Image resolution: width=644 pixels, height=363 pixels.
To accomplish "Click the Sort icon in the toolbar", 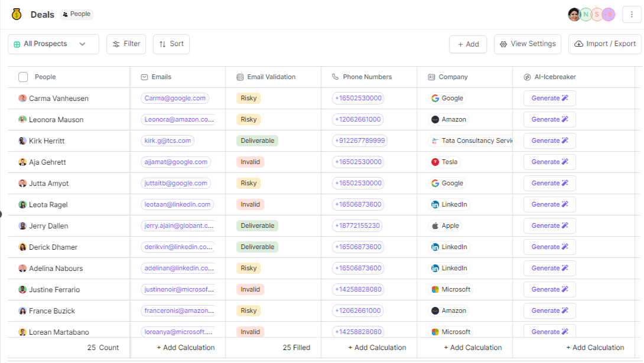I will pos(163,44).
